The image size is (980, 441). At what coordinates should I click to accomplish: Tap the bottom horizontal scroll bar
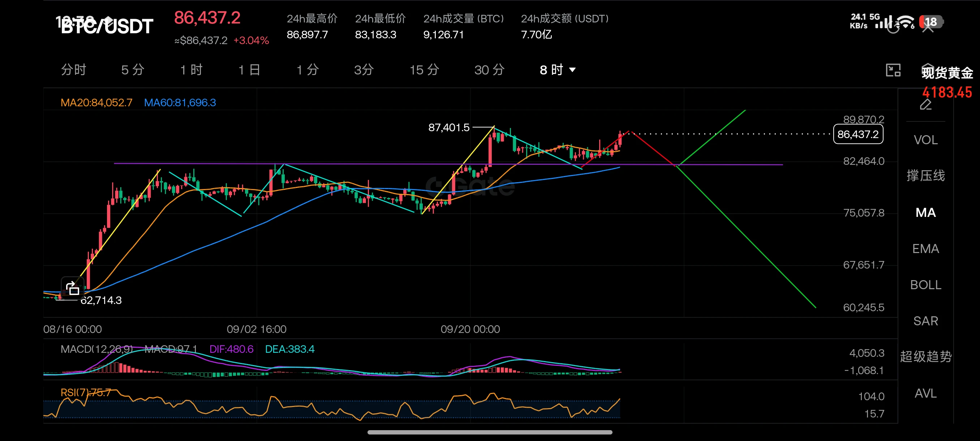(x=490, y=432)
